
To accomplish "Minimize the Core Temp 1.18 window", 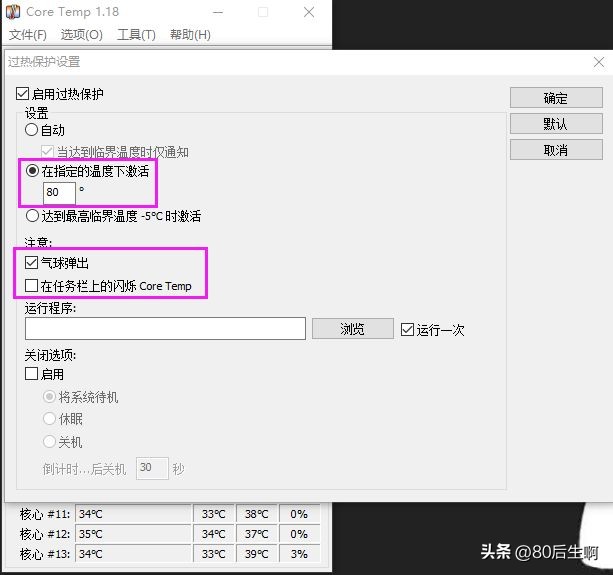I will point(218,13).
